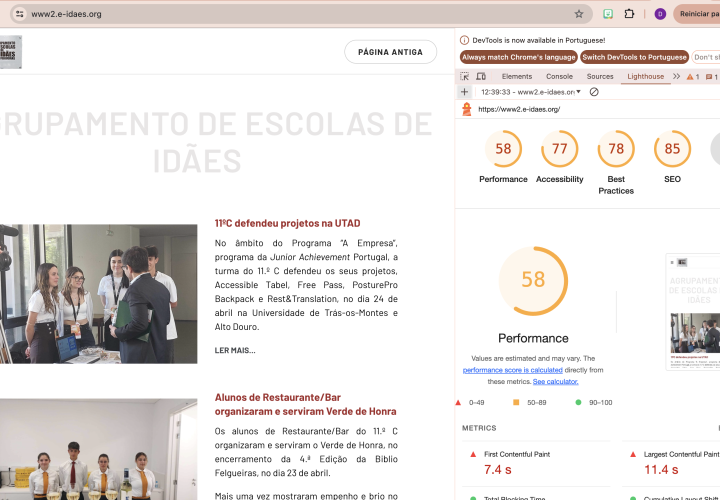
Task: Click the Restaurante/Bar students photo
Action: point(99,449)
